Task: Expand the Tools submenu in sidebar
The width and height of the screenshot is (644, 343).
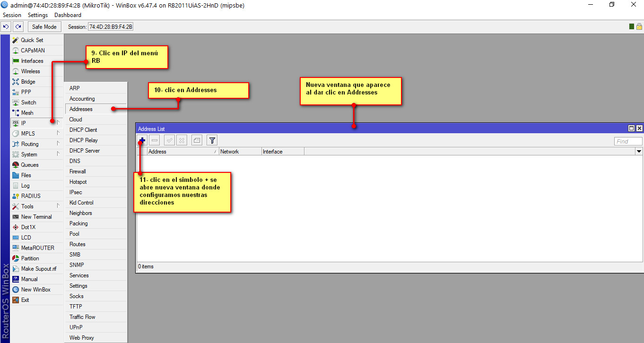Action: coord(27,206)
